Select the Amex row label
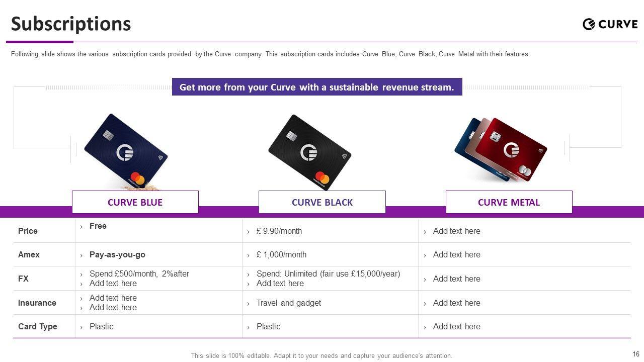Viewport: 644px width, 362px height. [29, 254]
